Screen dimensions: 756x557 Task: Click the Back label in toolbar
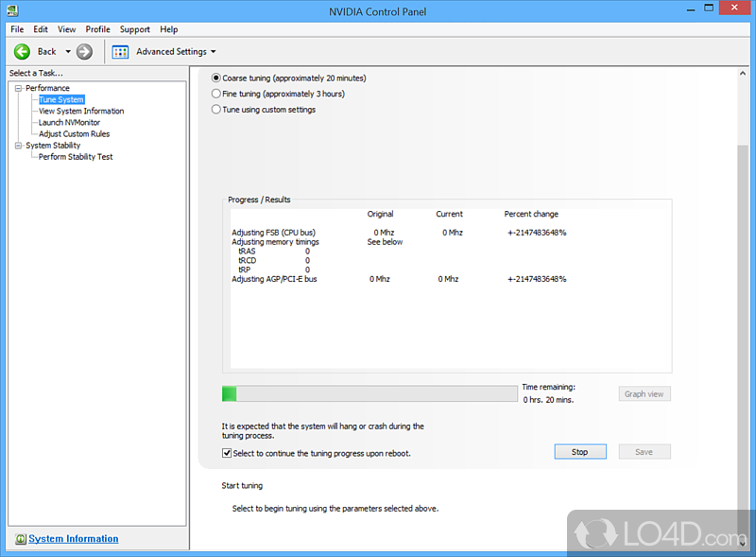(x=46, y=52)
